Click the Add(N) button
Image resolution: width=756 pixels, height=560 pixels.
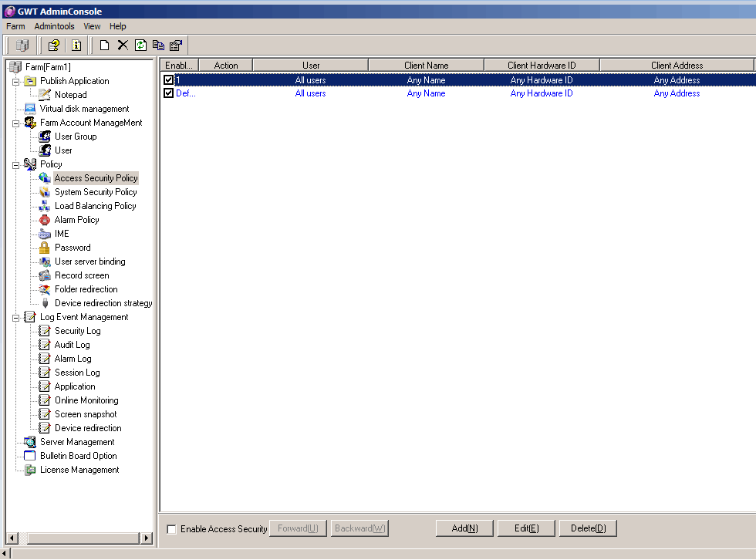coord(464,528)
